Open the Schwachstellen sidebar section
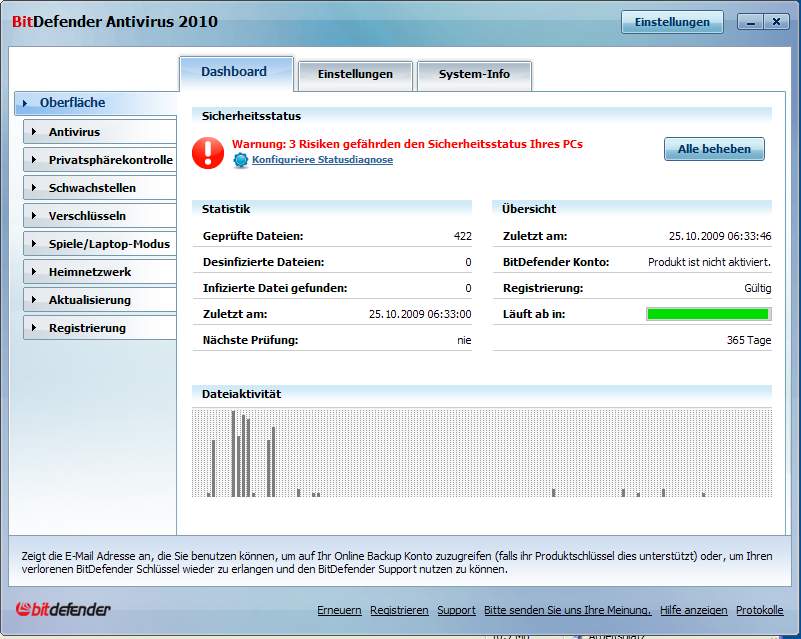 click(x=100, y=188)
